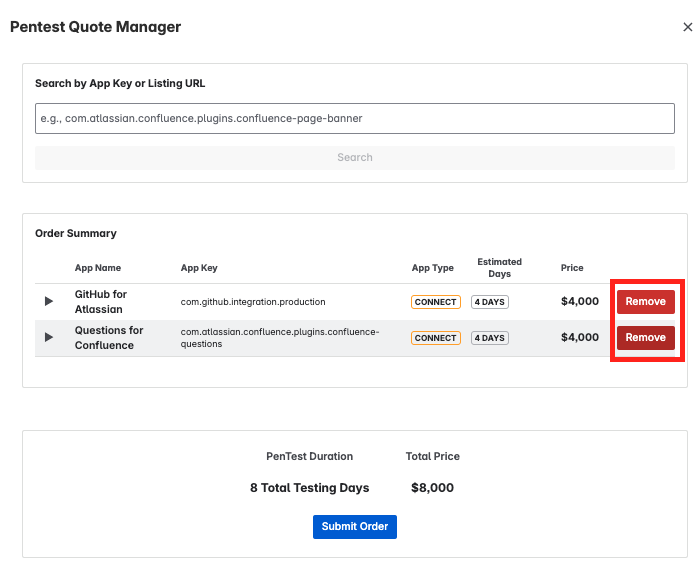Image resolution: width=700 pixels, height=578 pixels.
Task: Close the Pentest Quote Manager dialog
Action: point(687,28)
